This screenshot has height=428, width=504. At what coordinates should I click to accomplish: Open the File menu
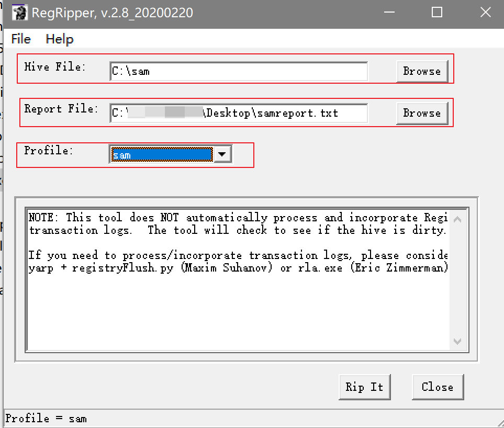coord(20,39)
